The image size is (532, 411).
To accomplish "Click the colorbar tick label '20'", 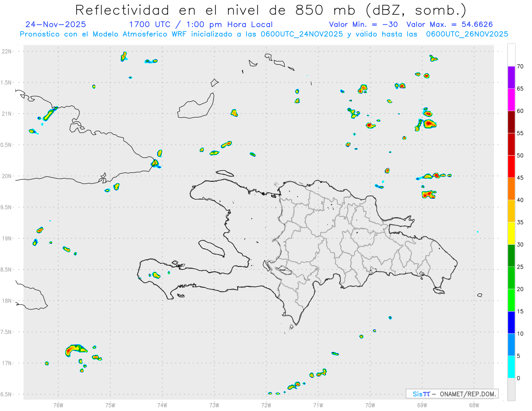I will pyautogui.click(x=520, y=289).
